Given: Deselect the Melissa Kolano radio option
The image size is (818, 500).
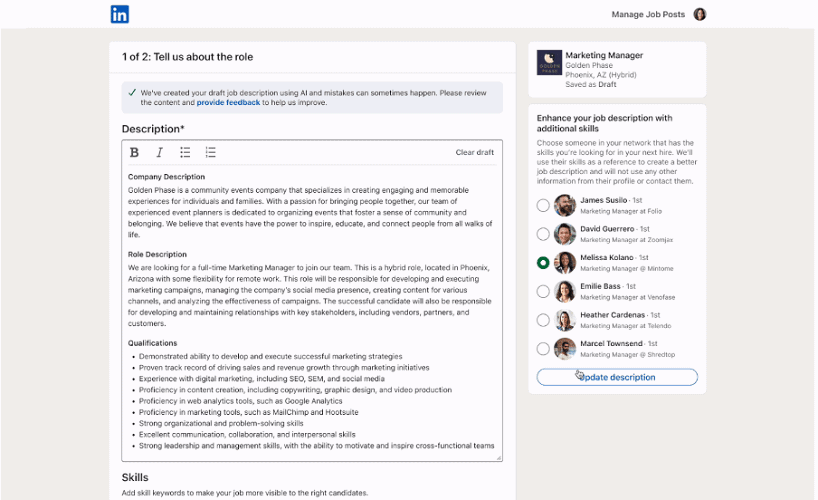Looking at the screenshot, I should coord(543,263).
